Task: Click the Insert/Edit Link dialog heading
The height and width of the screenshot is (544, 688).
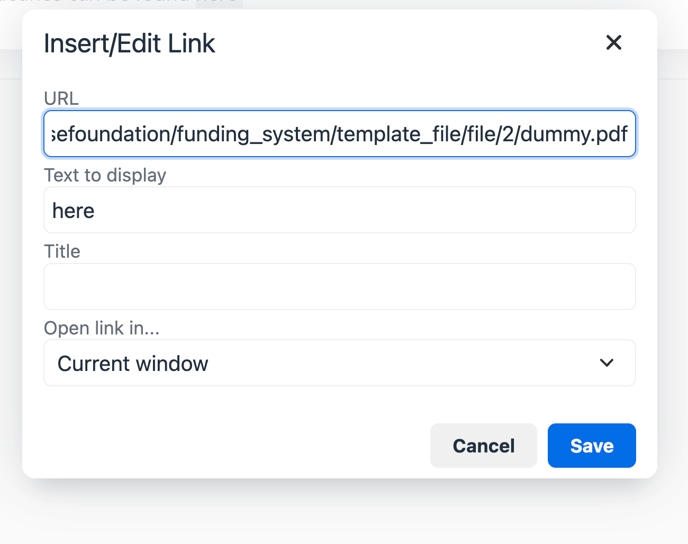Action: [129, 43]
